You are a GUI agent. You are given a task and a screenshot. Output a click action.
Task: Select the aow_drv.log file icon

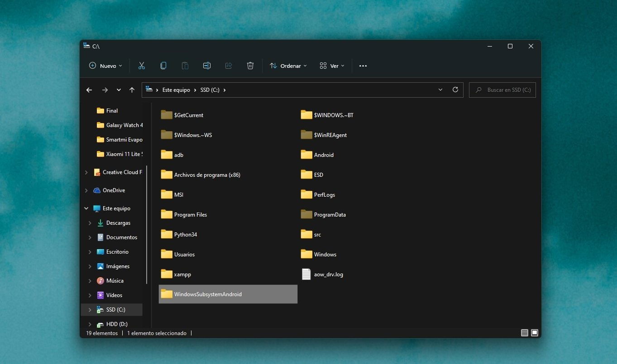pyautogui.click(x=306, y=274)
